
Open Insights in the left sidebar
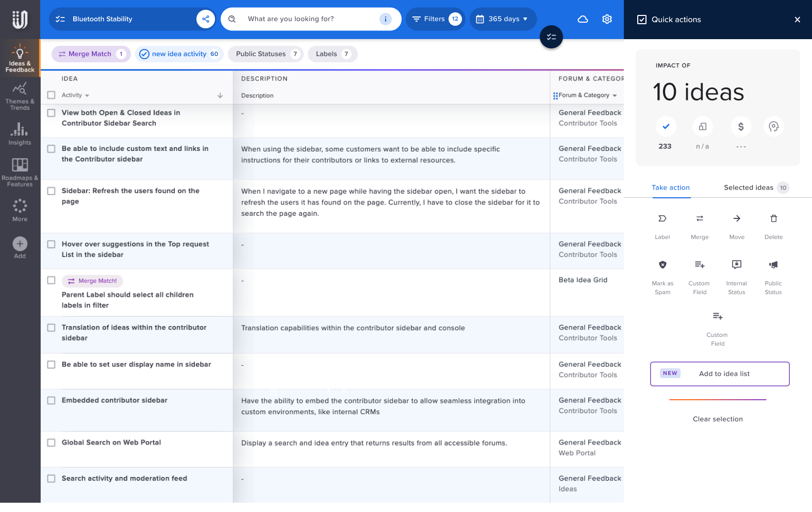(20, 134)
